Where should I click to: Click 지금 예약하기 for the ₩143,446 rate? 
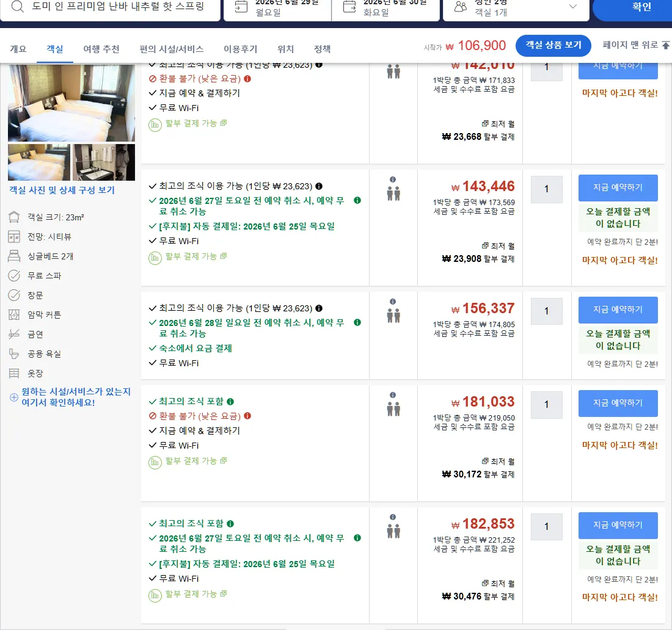click(618, 187)
